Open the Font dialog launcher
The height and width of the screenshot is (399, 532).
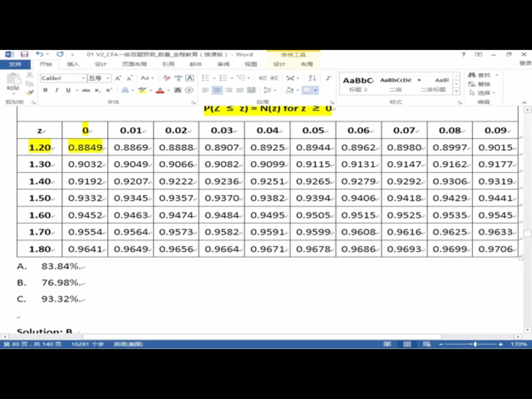(x=193, y=102)
